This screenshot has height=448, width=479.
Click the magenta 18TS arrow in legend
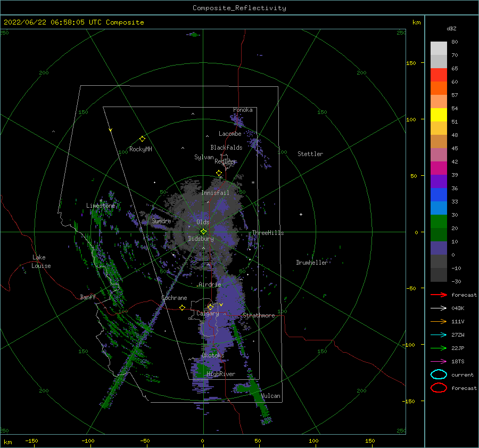(439, 362)
